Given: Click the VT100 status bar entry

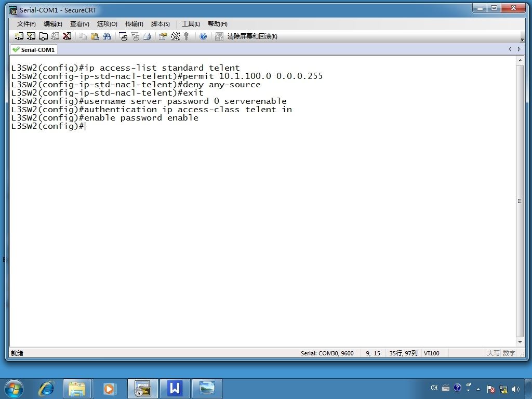Looking at the screenshot, I should [x=432, y=353].
